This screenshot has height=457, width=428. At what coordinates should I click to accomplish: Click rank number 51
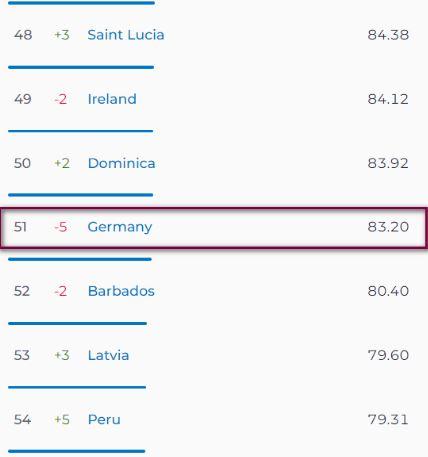20,227
